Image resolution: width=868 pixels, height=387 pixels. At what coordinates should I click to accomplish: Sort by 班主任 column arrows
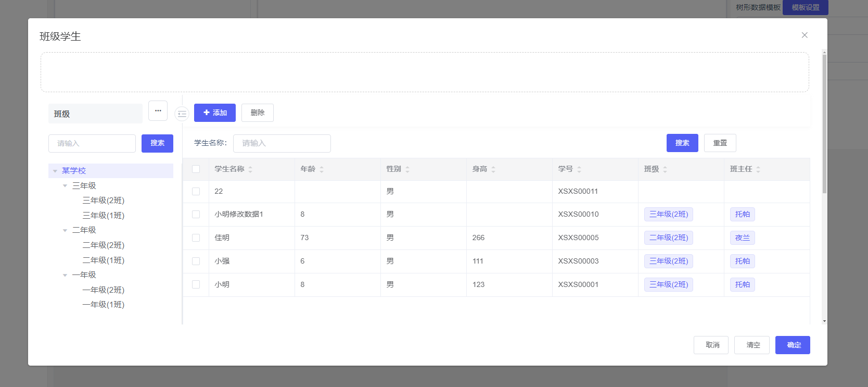coord(758,169)
